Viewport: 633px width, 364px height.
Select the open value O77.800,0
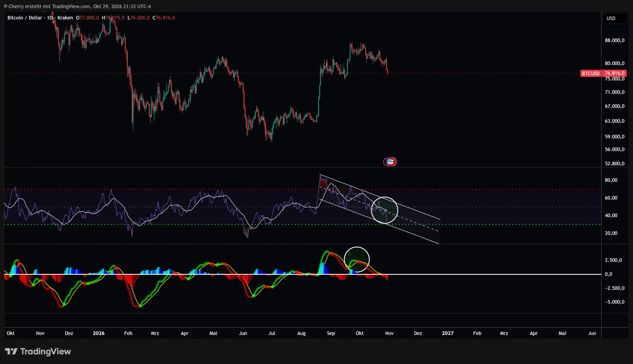pos(87,18)
